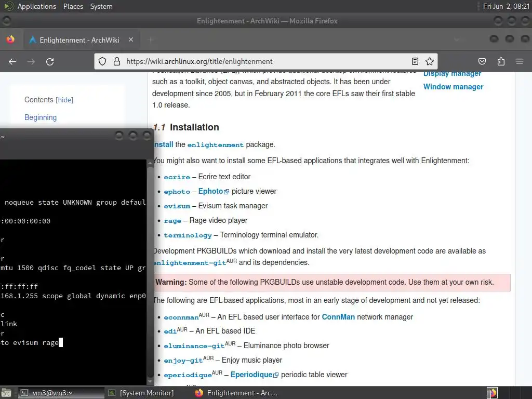Open the enlightenment package link

pos(216,145)
